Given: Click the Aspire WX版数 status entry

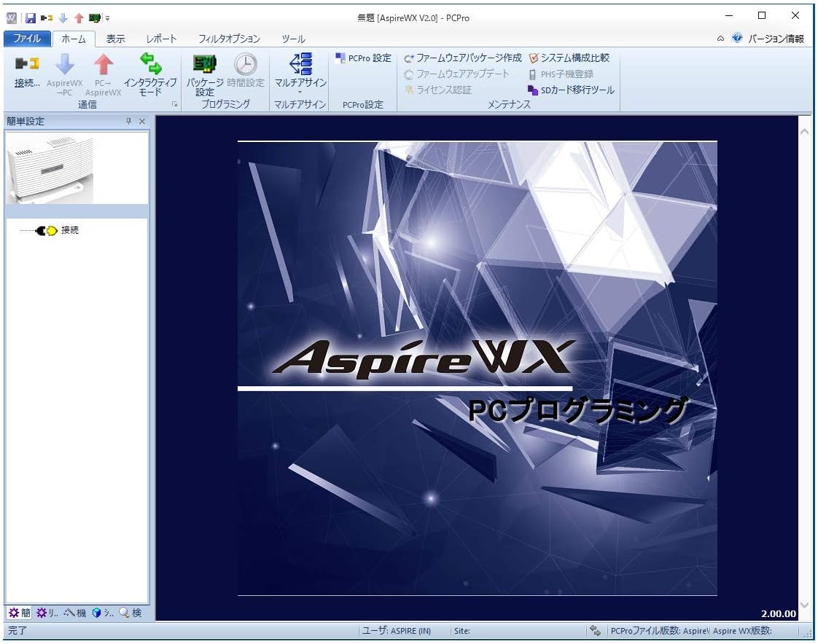Looking at the screenshot, I should point(742,630).
